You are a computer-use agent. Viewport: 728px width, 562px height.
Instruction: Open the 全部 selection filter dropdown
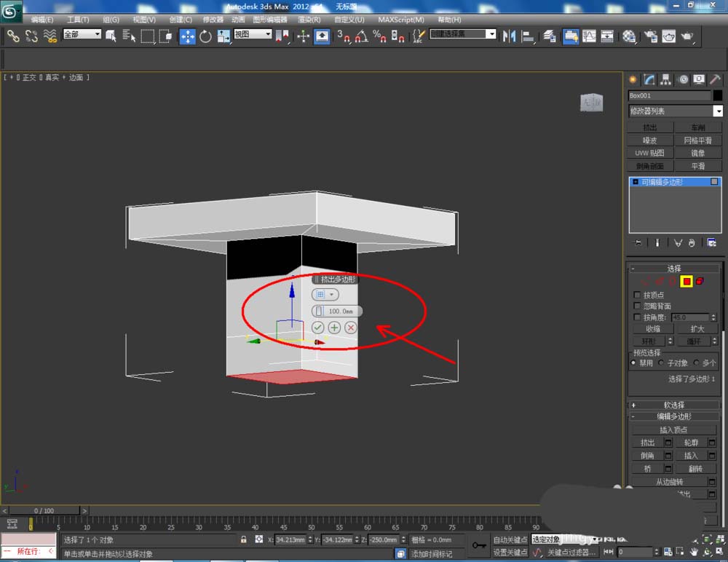82,34
